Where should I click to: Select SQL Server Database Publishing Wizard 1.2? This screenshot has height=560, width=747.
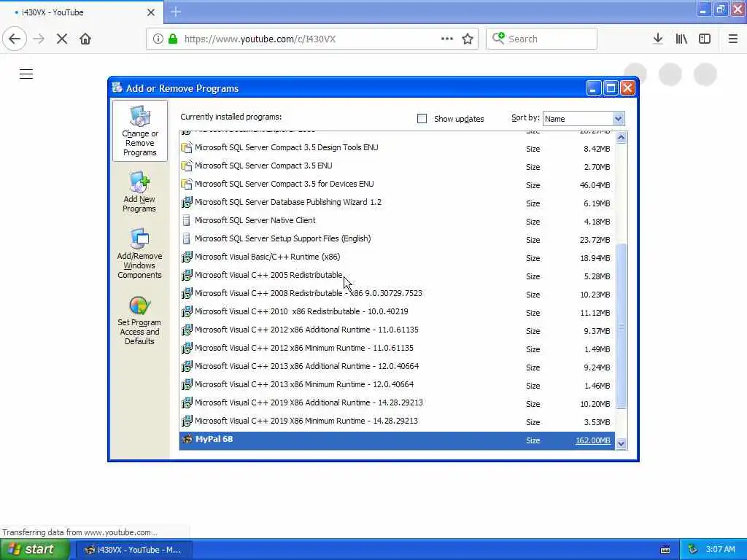[x=398, y=203]
